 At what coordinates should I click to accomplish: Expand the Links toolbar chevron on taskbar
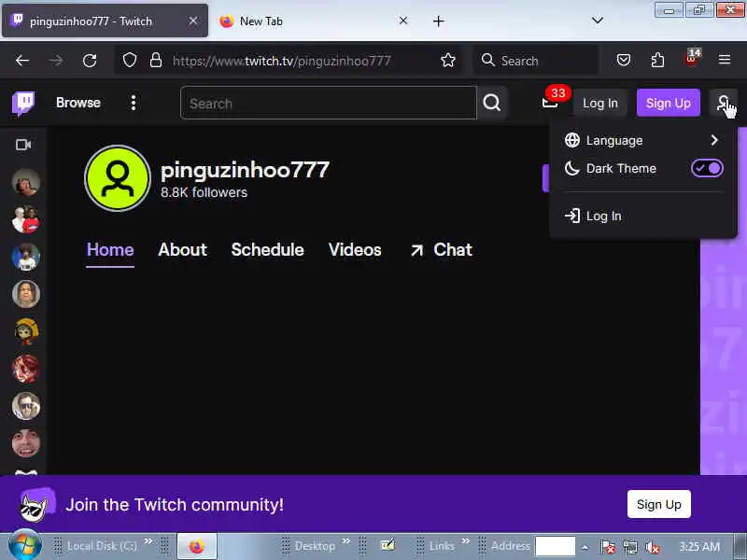pos(465,541)
